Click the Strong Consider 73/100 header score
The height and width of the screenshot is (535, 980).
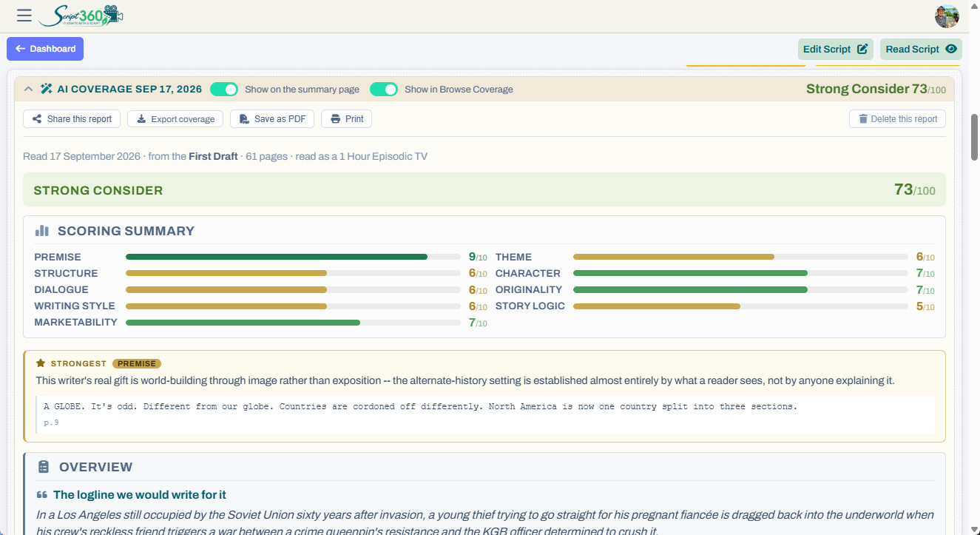[x=876, y=90]
